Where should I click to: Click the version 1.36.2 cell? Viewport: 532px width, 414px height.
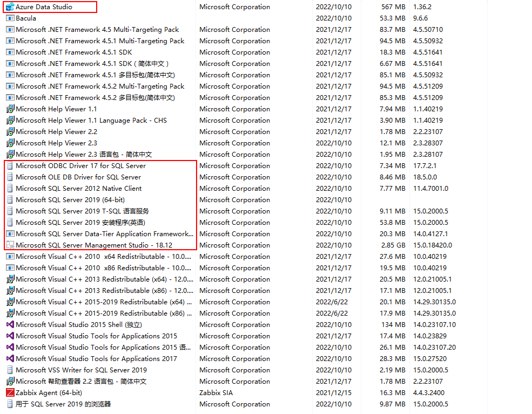point(422,7)
